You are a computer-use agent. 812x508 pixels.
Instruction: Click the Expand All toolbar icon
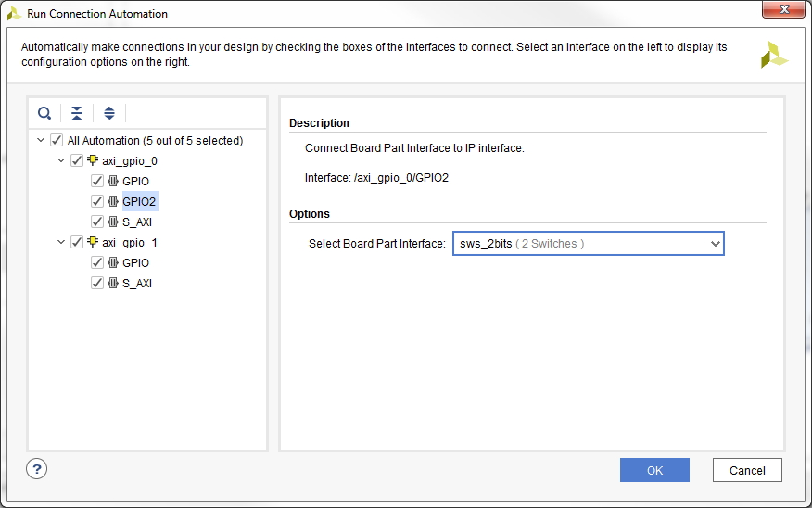(x=109, y=113)
